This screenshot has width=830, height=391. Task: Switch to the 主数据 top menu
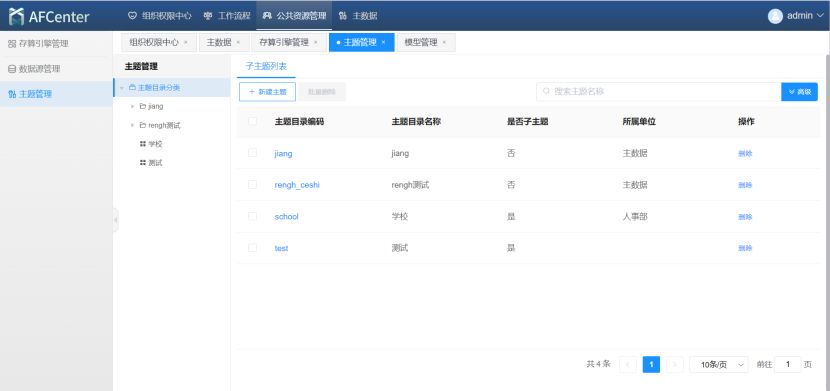(358, 16)
